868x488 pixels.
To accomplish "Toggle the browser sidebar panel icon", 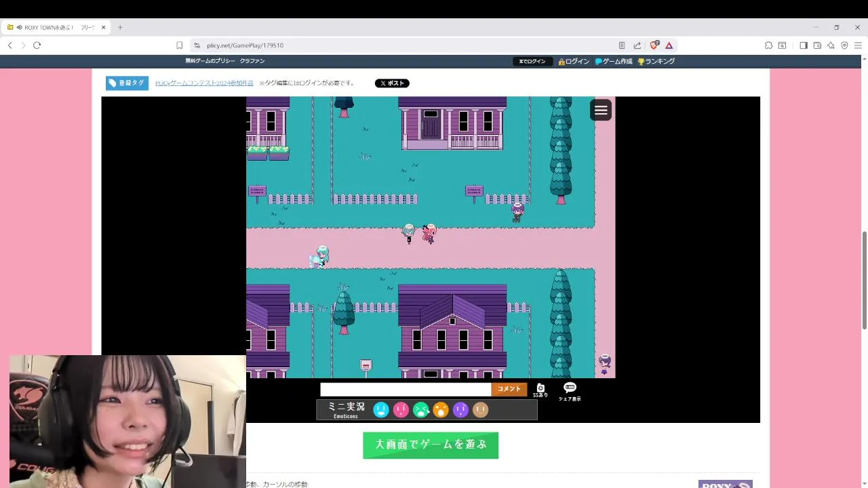I will pyautogui.click(x=804, y=45).
